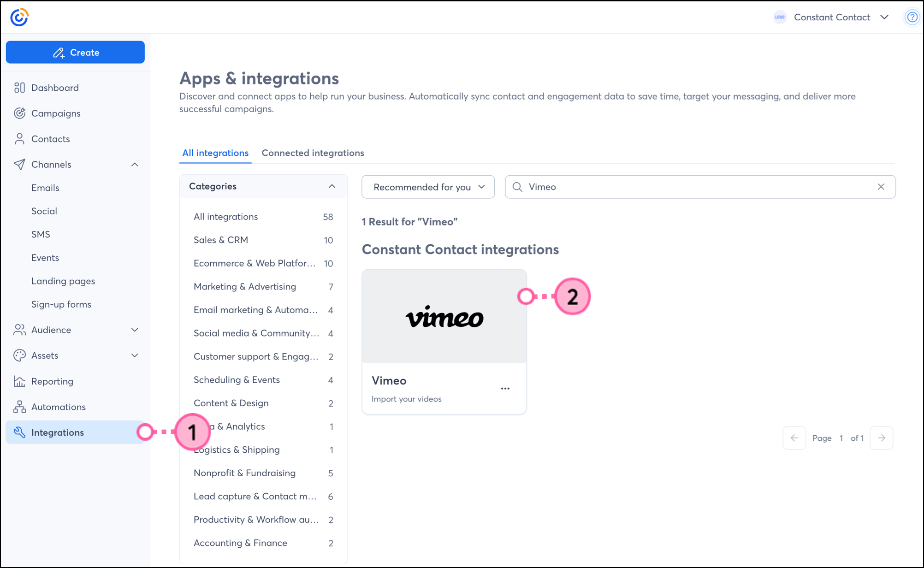Clear the Vimeo search text
This screenshot has height=568, width=924.
(x=881, y=187)
